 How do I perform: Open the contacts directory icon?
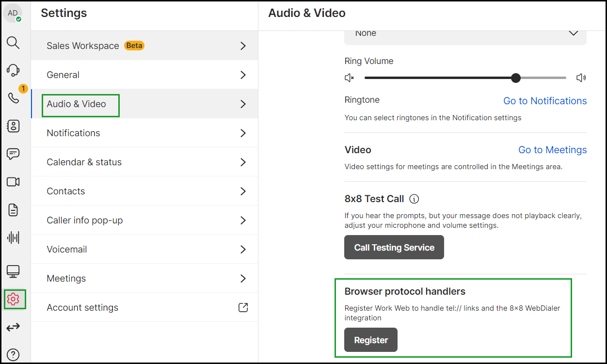point(13,126)
